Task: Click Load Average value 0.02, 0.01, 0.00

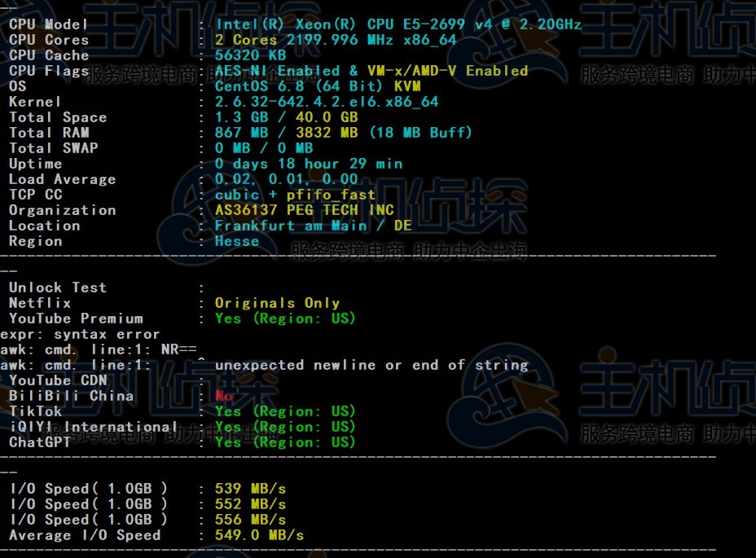Action: (287, 179)
